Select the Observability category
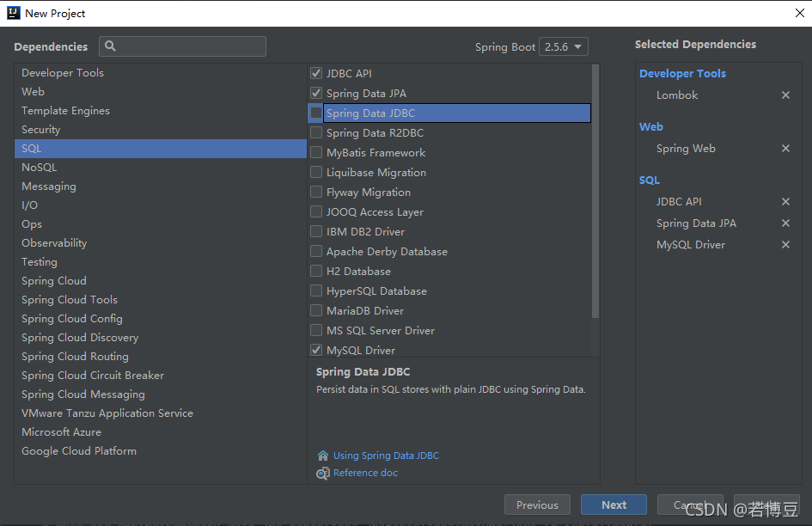 pyautogui.click(x=161, y=243)
